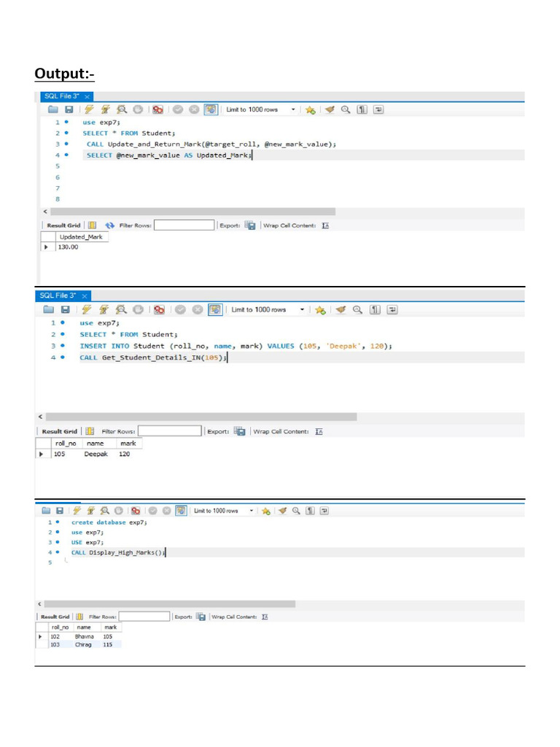Click Updated_Mark column header

click(x=82, y=237)
